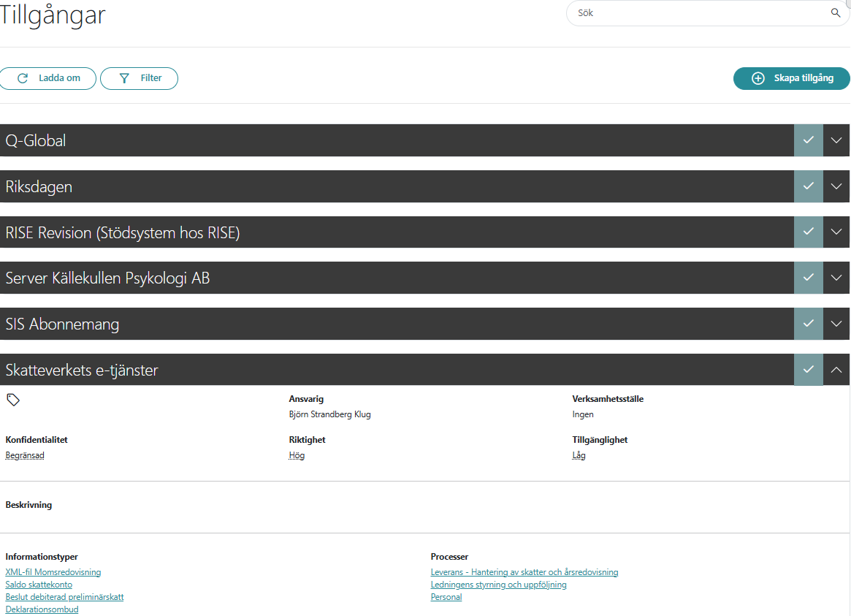
Task: Click the Skatteverkets e-tjänster title
Action: click(82, 370)
